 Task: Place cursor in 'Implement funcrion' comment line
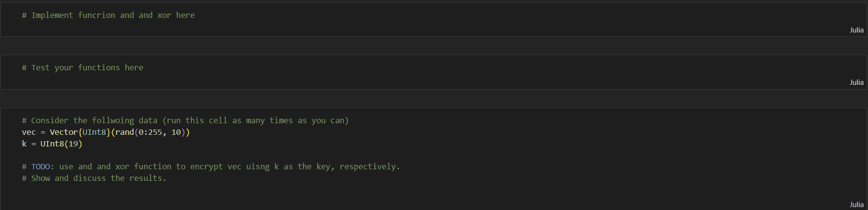point(108,15)
